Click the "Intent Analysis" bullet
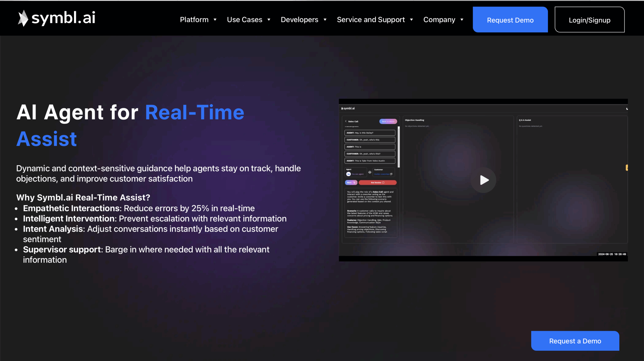The height and width of the screenshot is (361, 644). click(x=151, y=234)
